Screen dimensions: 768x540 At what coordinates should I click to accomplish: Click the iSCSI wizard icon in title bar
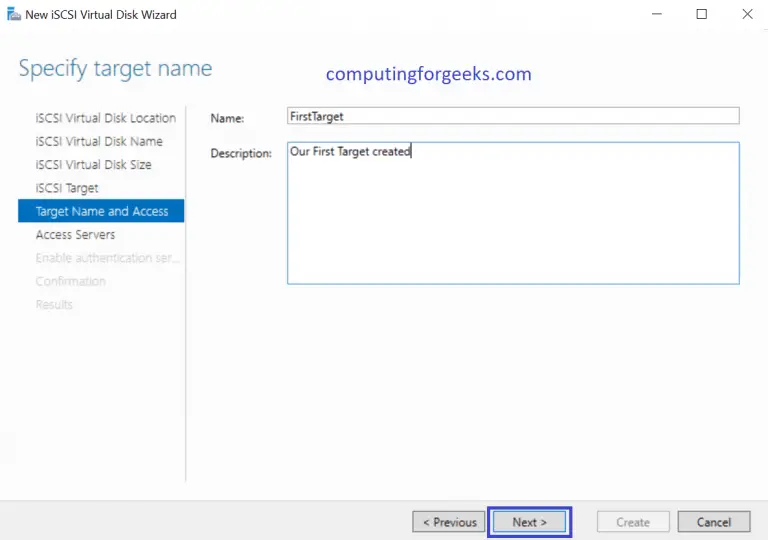14,14
